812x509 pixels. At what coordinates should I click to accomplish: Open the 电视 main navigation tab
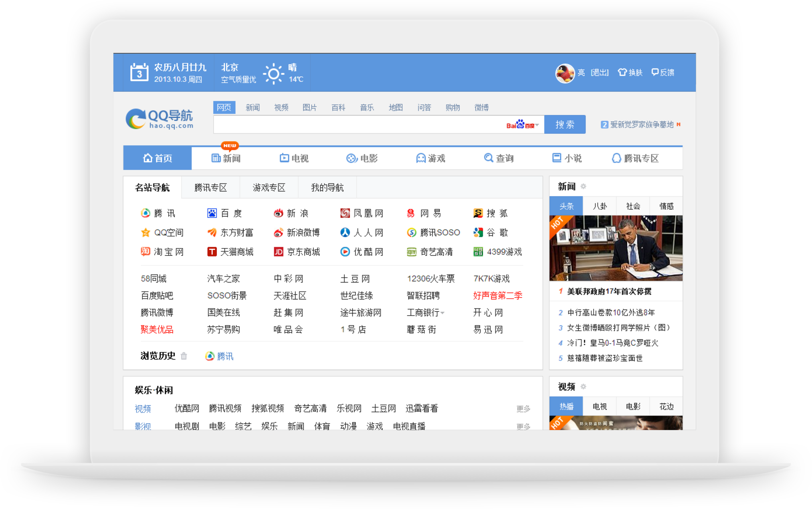(294, 158)
